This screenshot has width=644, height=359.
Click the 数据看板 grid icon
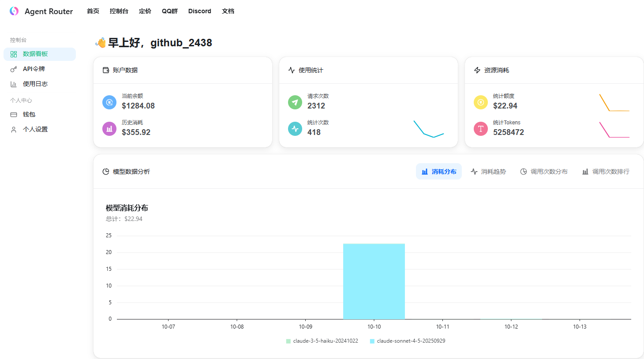point(14,54)
